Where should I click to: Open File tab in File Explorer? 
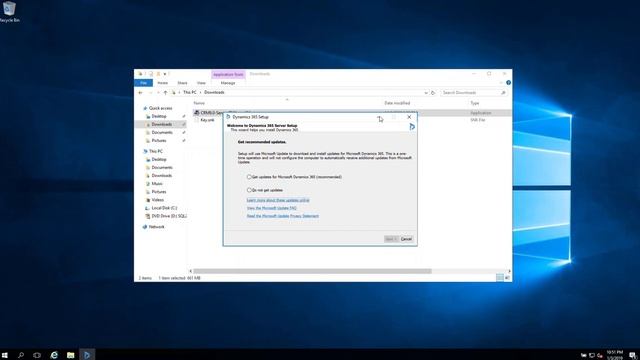pyautogui.click(x=144, y=83)
